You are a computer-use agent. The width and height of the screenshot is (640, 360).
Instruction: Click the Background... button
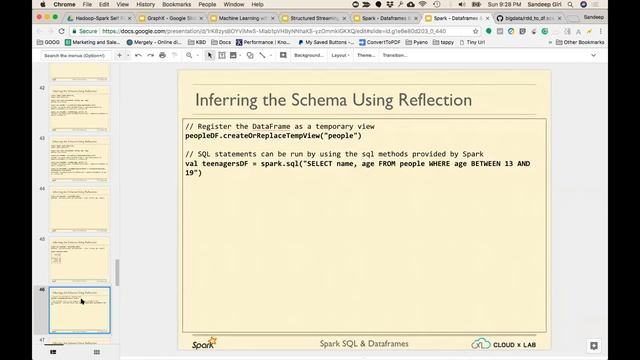pos(309,55)
